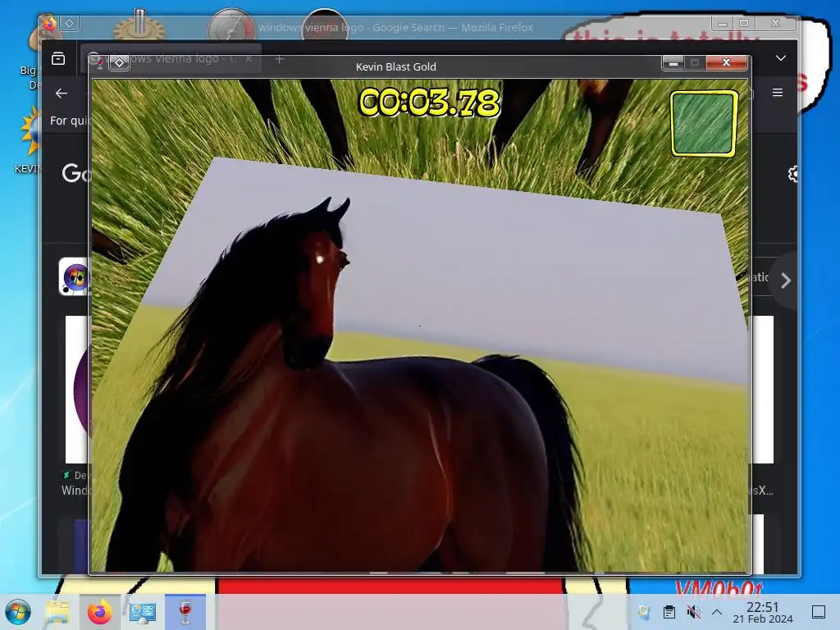The image size is (840, 630).
Task: Maximize the Firefox window
Action: [x=744, y=23]
